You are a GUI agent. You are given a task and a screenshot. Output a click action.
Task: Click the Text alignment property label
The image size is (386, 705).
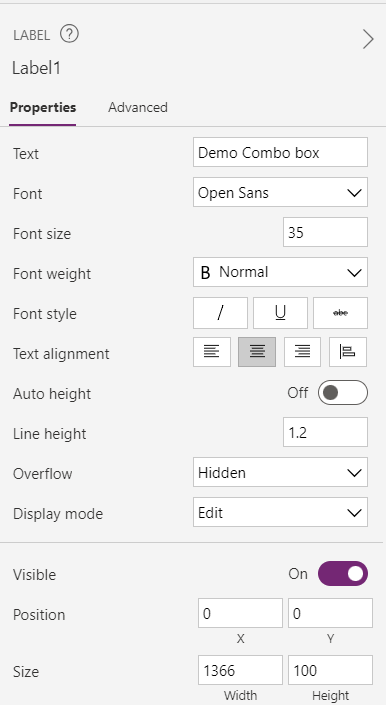[61, 354]
